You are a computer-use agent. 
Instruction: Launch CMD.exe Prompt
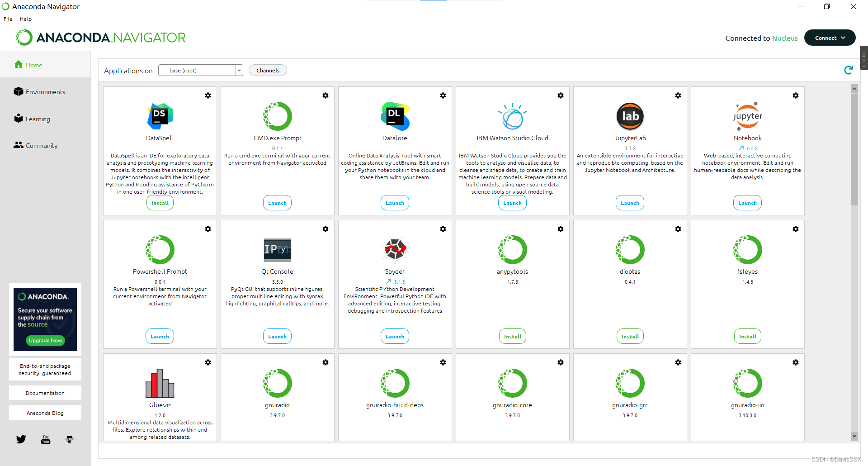point(278,203)
